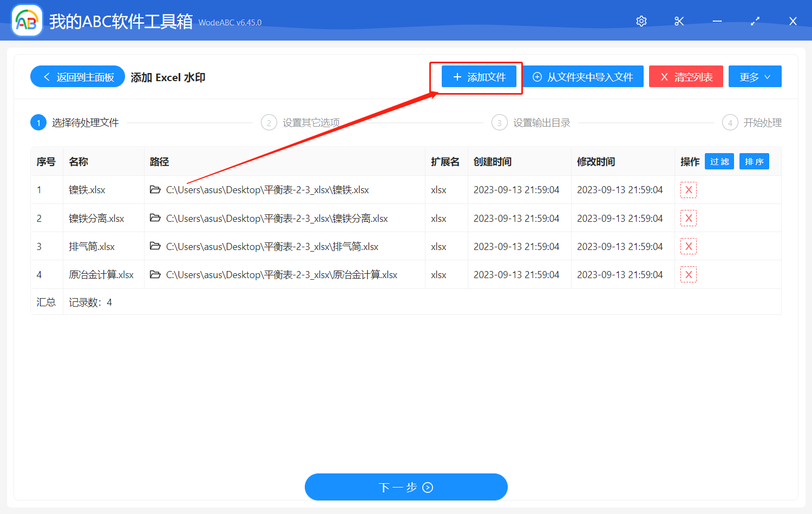
Task: Open folder icon beside 排气筒.xlsx path
Action: (155, 246)
